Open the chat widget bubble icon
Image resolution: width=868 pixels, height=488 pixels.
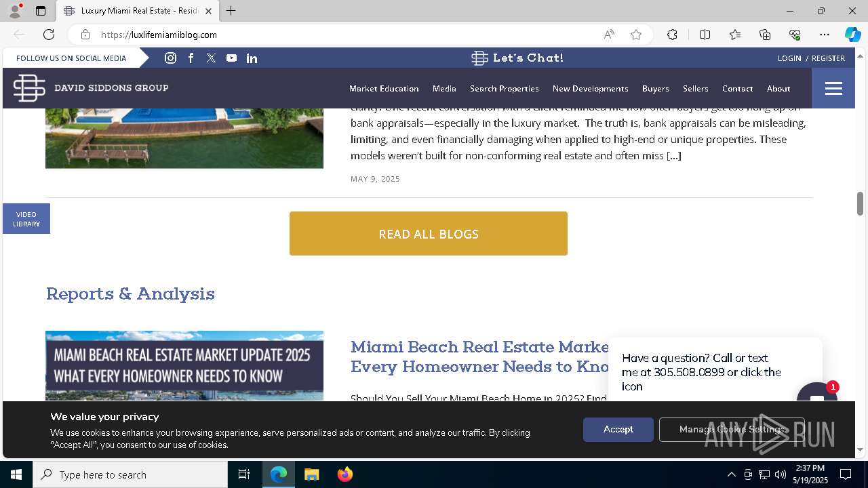pyautogui.click(x=816, y=393)
